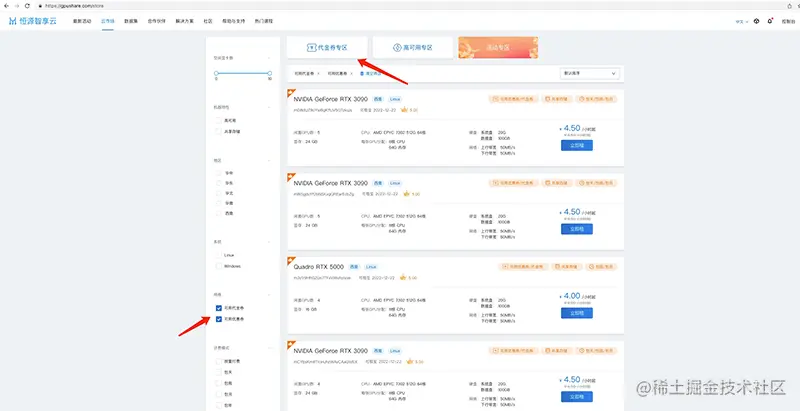Viewport: 800px width, 411px height.
Task: Click the crown rating icon on the Quadro RTX 5000 card
Action: coord(403,277)
